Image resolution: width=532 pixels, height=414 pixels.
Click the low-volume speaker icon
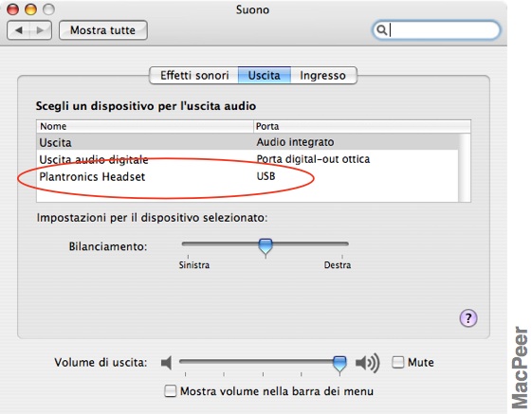(167, 363)
